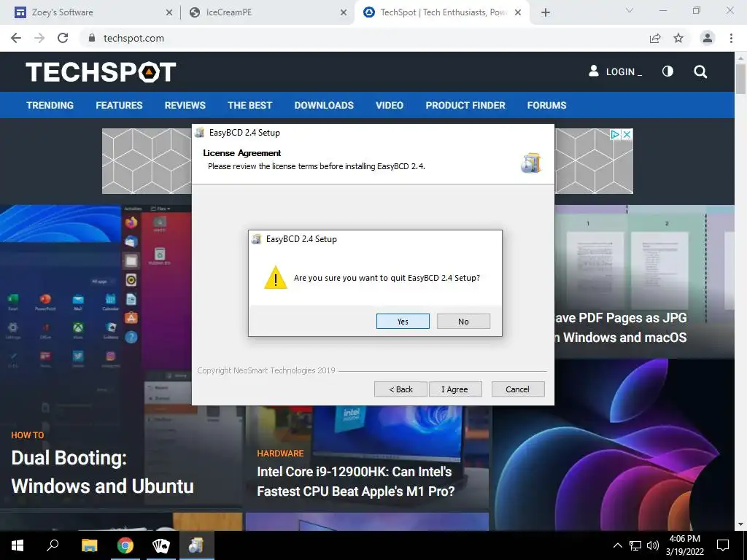747x560 pixels.
Task: Open File Explorer from the taskbar
Action: pos(89,545)
